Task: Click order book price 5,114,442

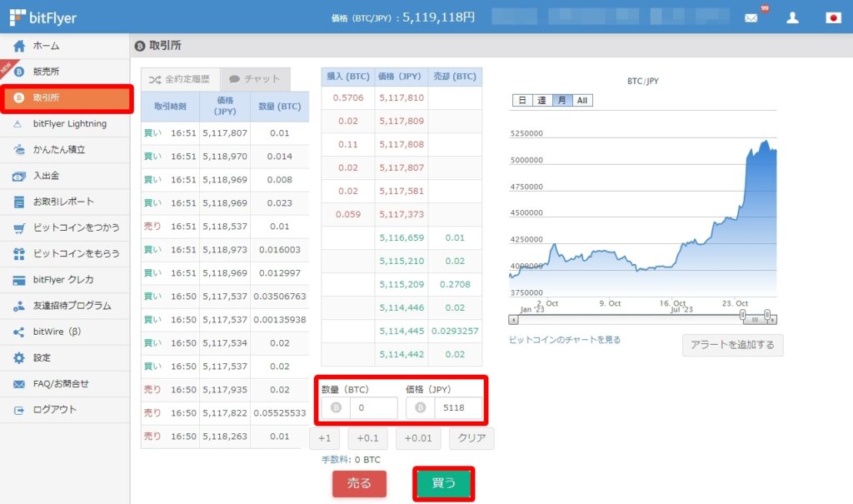Action: 402,354
